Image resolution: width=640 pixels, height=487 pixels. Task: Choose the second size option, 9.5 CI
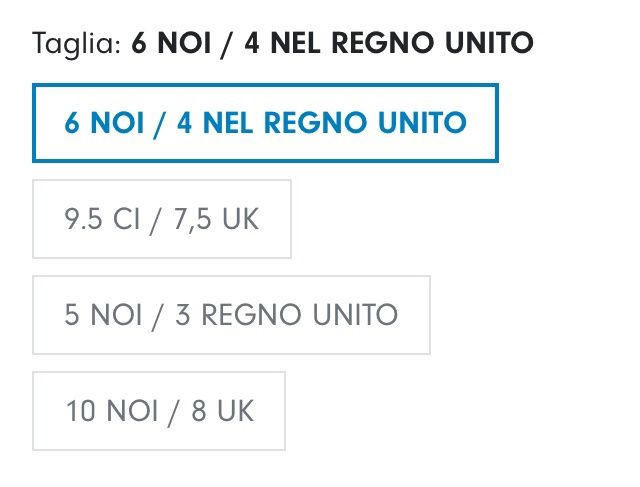[162, 219]
